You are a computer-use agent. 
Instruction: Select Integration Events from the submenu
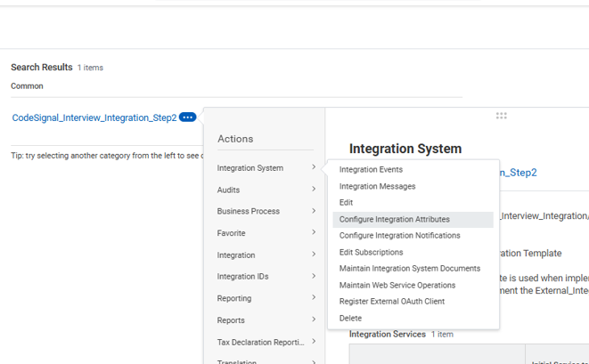tap(413, 170)
